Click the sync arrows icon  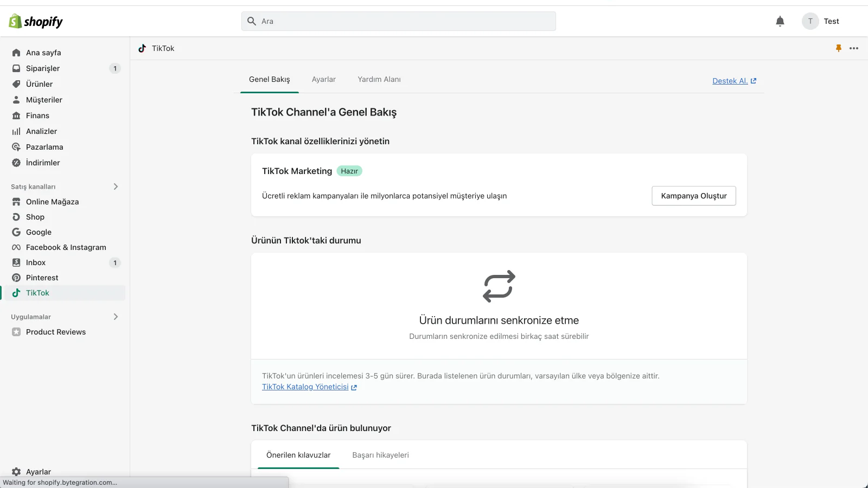[x=499, y=286]
